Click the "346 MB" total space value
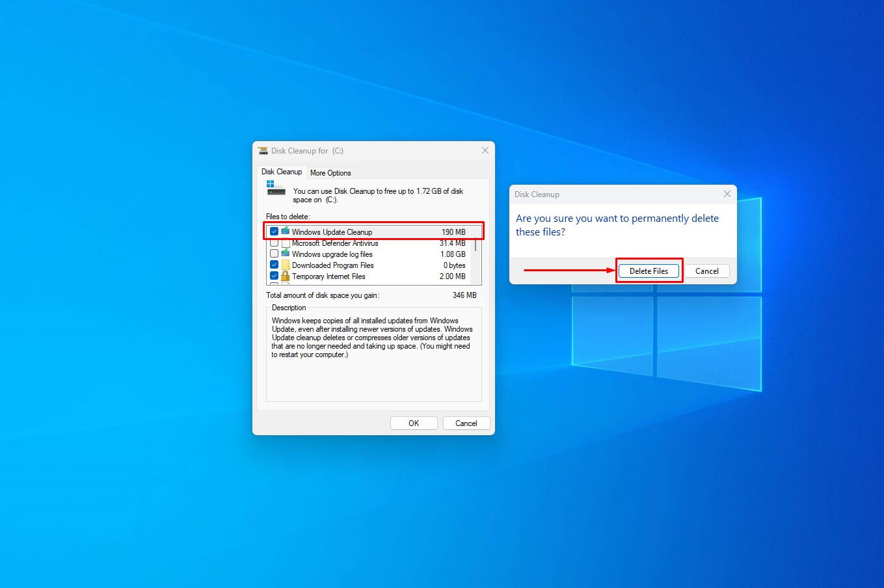The image size is (884, 588). pyautogui.click(x=464, y=295)
